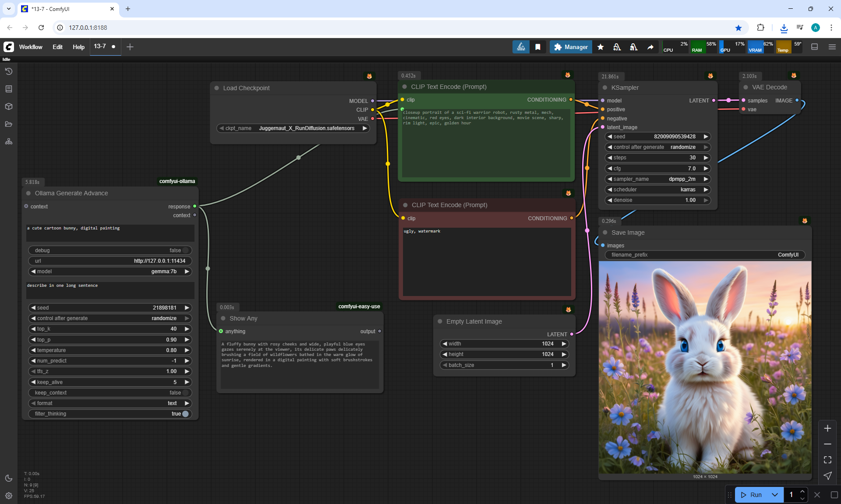Open the node library sidebar icon
The image size is (841, 504).
point(9,89)
